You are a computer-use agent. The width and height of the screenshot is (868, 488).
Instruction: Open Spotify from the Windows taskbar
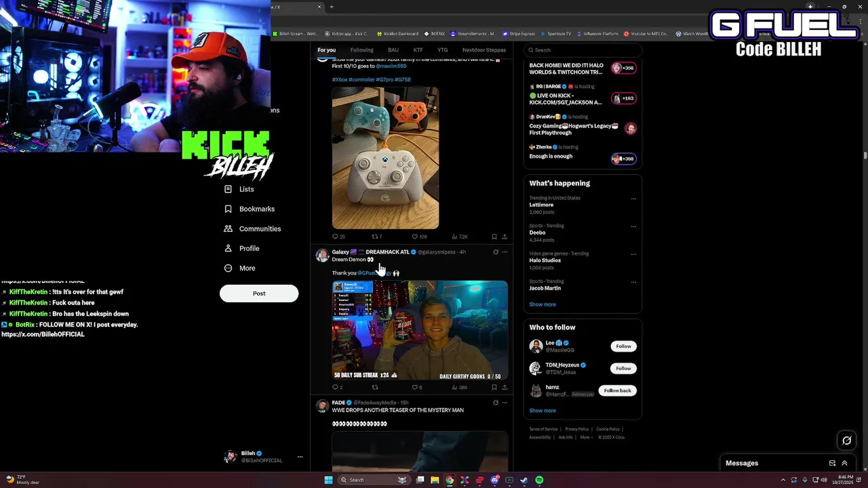pyautogui.click(x=539, y=480)
